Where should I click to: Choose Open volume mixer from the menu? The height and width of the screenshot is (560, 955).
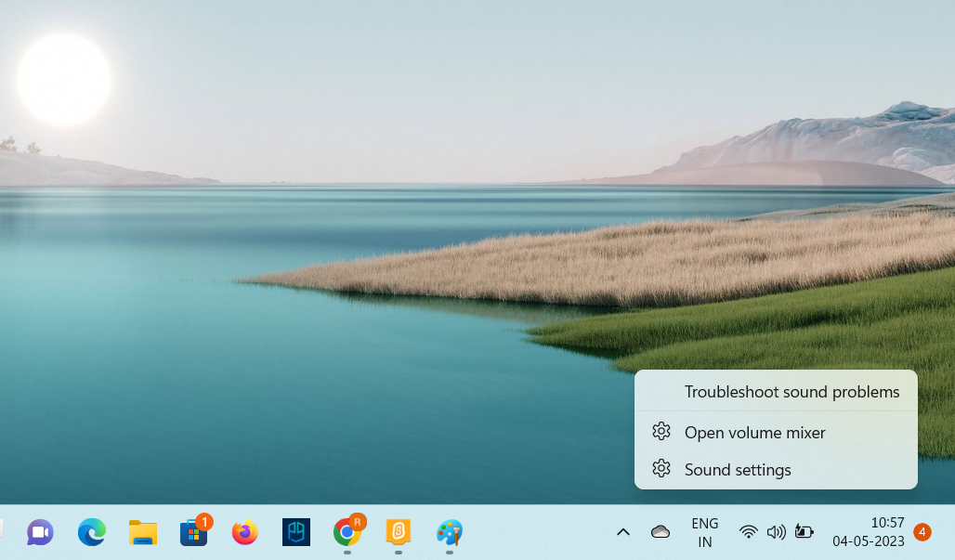(754, 433)
